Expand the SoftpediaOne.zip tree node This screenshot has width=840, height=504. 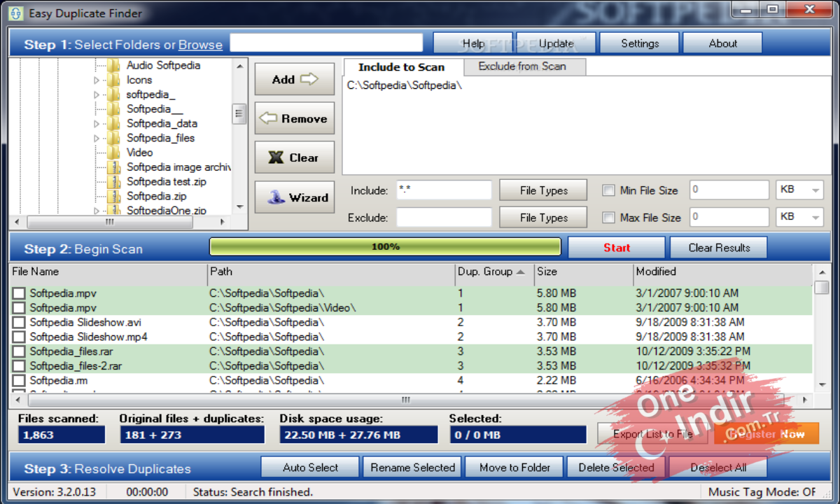pyautogui.click(x=97, y=211)
